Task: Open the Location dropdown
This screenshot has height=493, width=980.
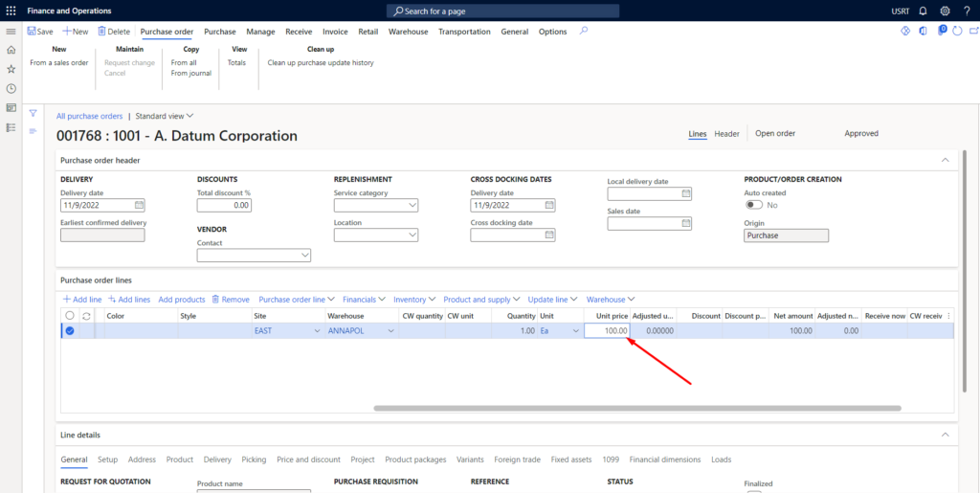Action: 412,235
